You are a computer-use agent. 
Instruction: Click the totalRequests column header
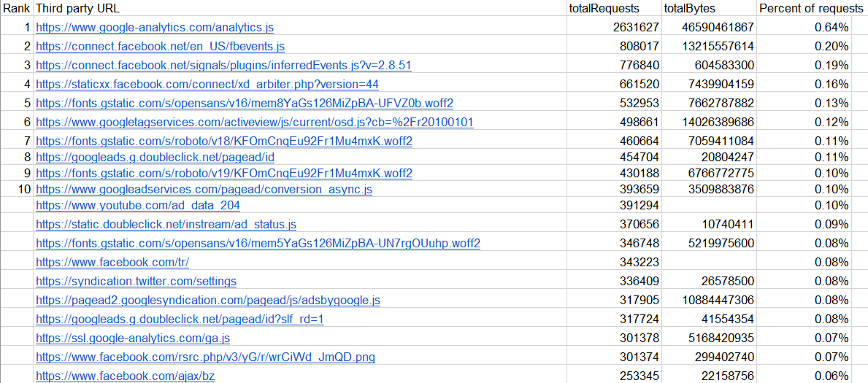[x=604, y=8]
